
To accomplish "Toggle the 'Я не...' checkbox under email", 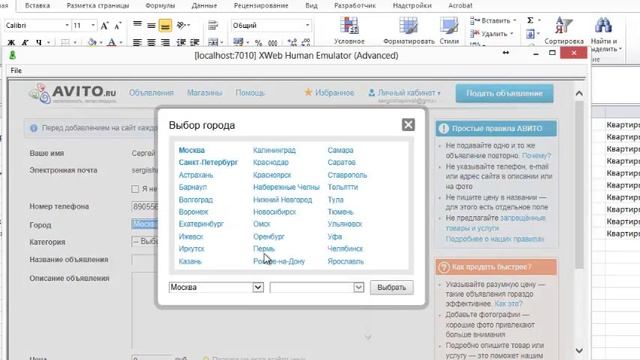I will pos(135,189).
